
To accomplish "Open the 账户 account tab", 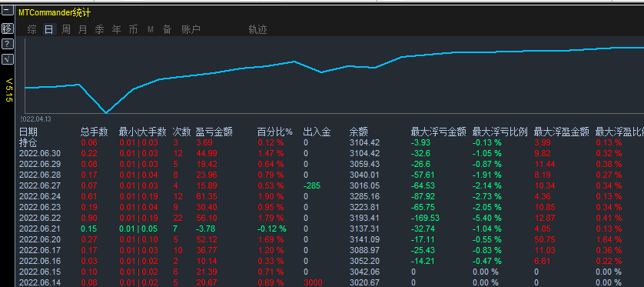I will (x=191, y=29).
